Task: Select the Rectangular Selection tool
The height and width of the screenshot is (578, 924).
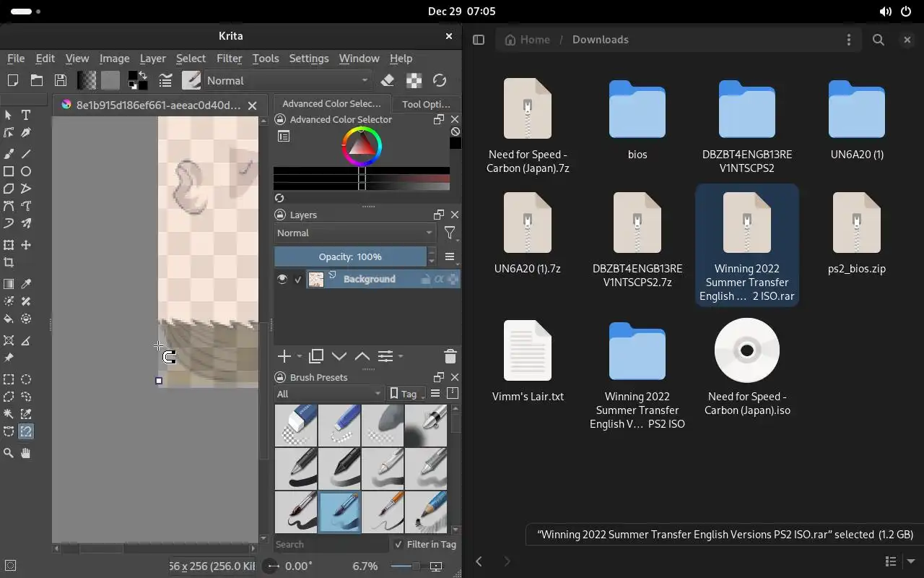Action: coord(9,379)
